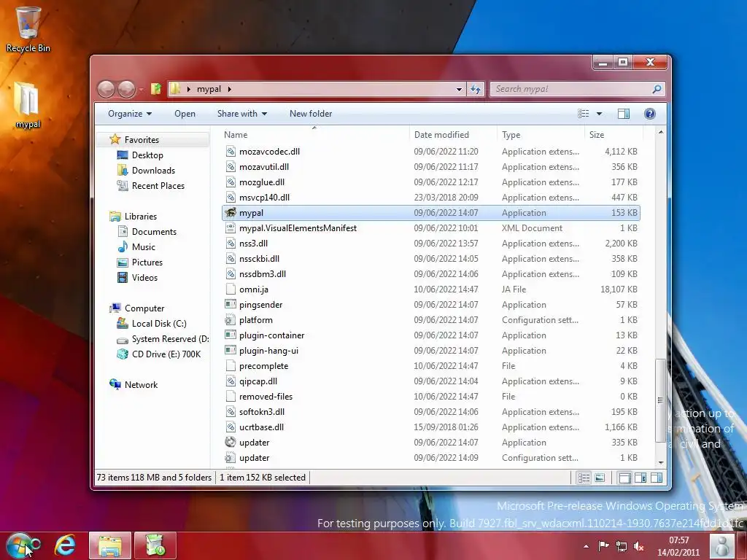Click the muted volume tray icon
The height and width of the screenshot is (560, 747).
click(639, 545)
